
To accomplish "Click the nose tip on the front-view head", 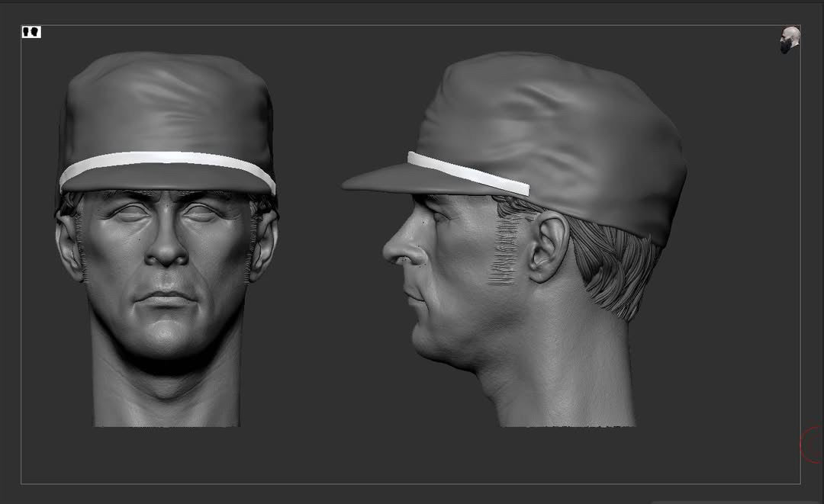I will 166,257.
